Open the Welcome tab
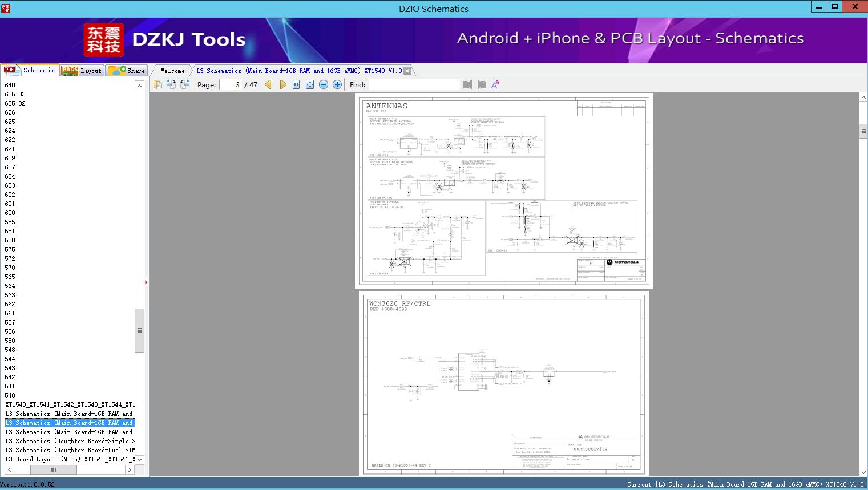 172,71
